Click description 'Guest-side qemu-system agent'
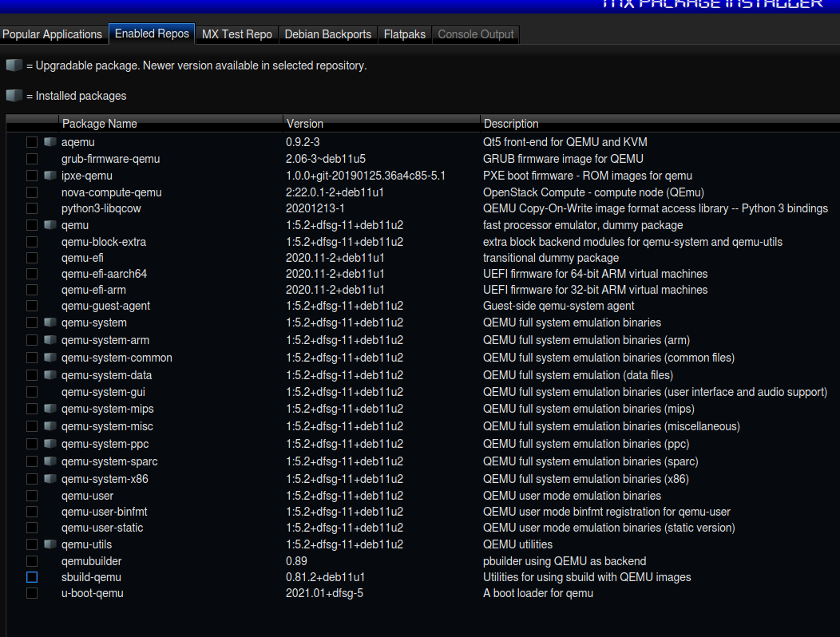 pos(559,306)
